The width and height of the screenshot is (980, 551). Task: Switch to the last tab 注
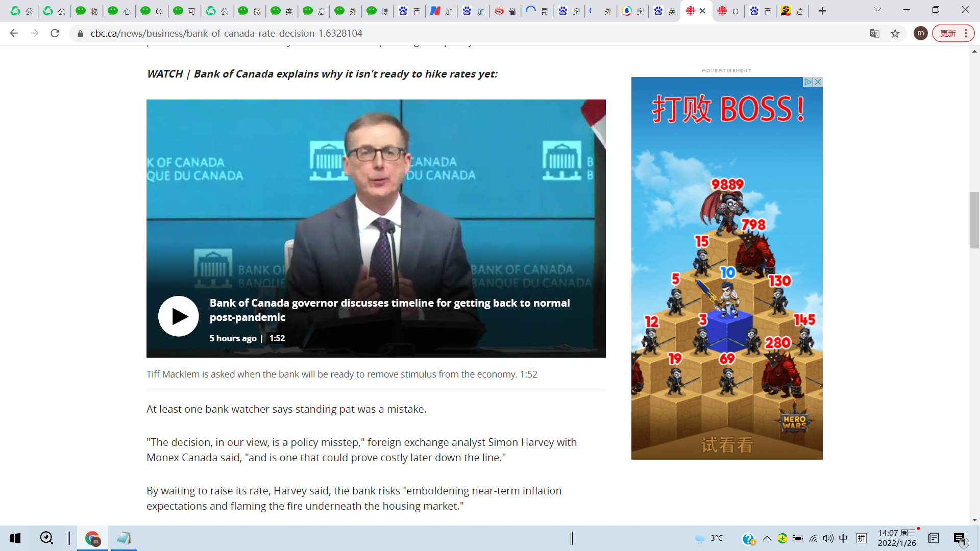pos(792,11)
